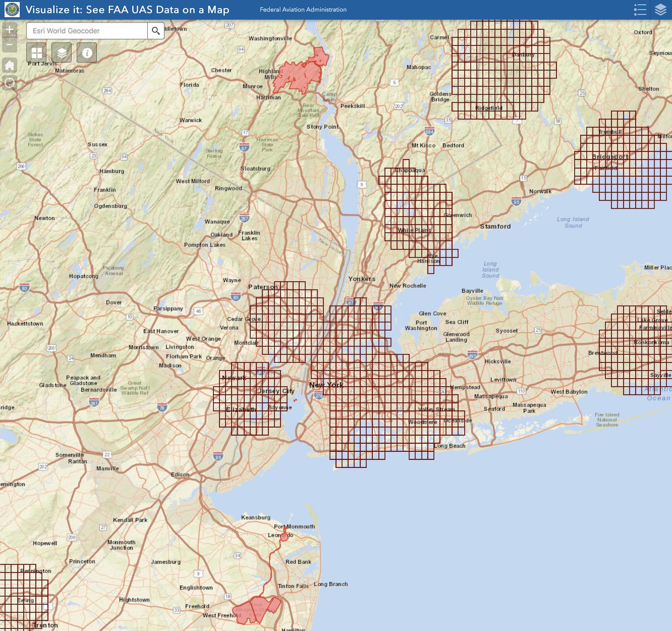Click the app title "Visualize it: See FAA UAS Data on a Map"
672x631 pixels.
(127, 9)
